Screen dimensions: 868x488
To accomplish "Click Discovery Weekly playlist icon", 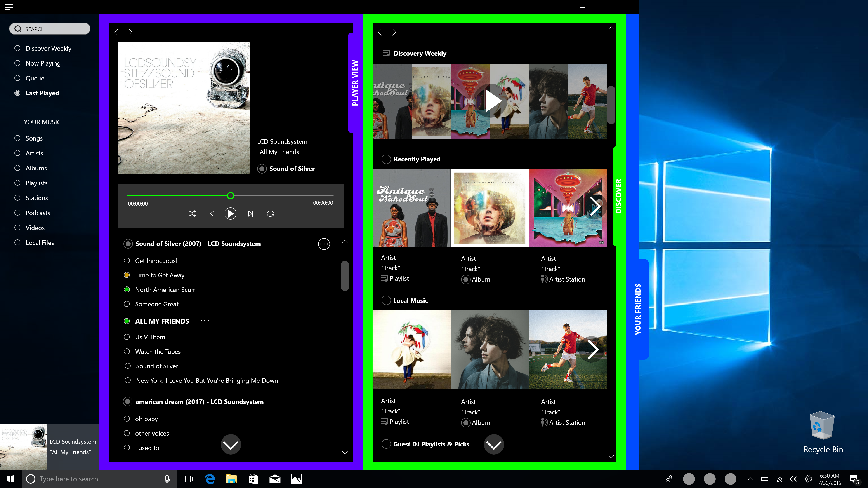I will click(x=387, y=53).
